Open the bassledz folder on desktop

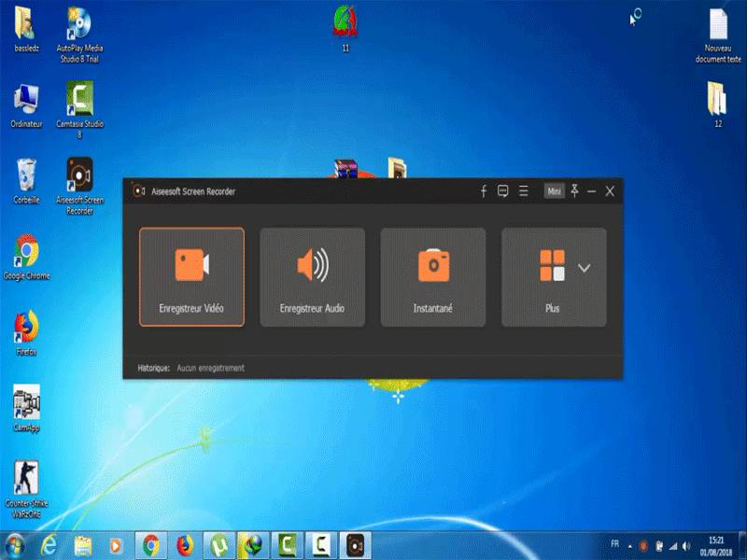click(x=26, y=29)
